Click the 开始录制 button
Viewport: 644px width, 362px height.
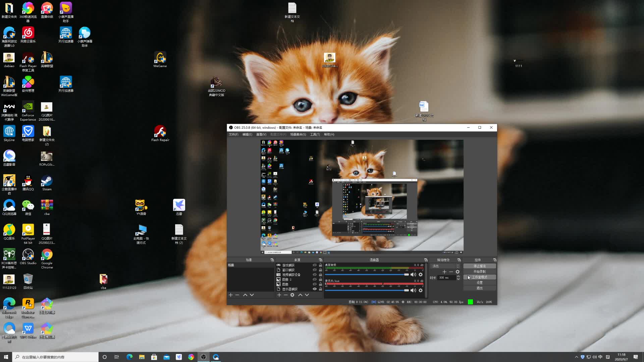[479, 271]
